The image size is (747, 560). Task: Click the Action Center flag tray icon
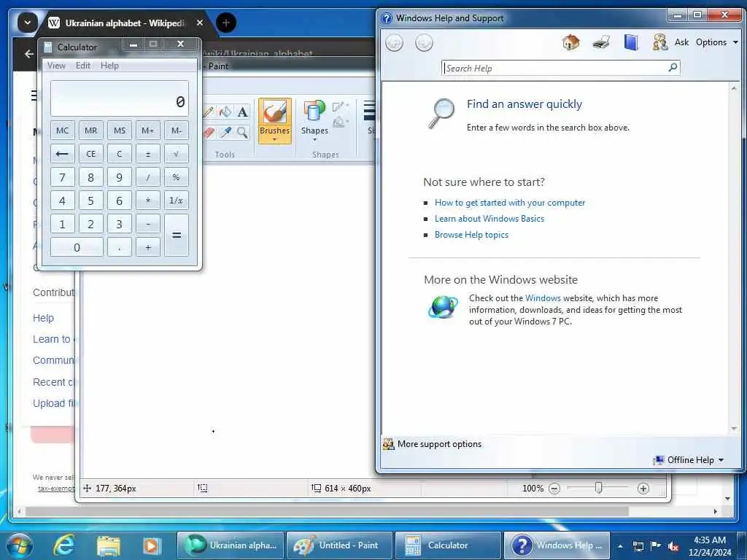coord(656,546)
